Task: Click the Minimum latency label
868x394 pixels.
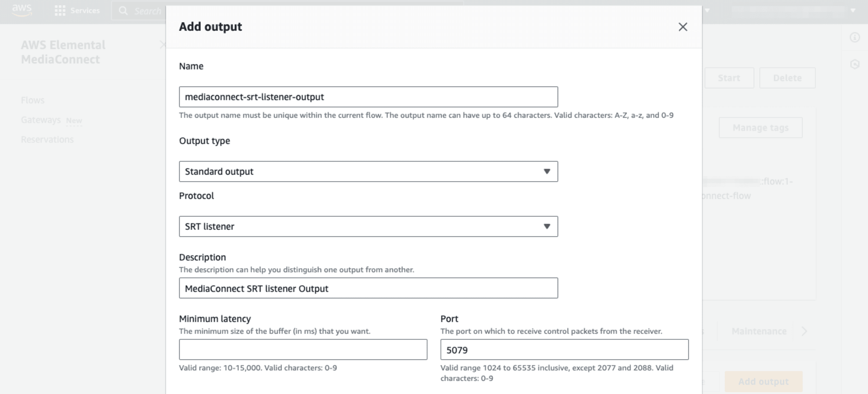Action: pyautogui.click(x=215, y=319)
